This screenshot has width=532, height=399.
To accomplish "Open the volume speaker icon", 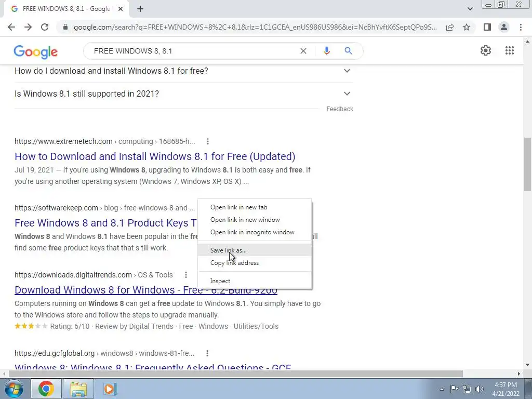I will [480, 389].
